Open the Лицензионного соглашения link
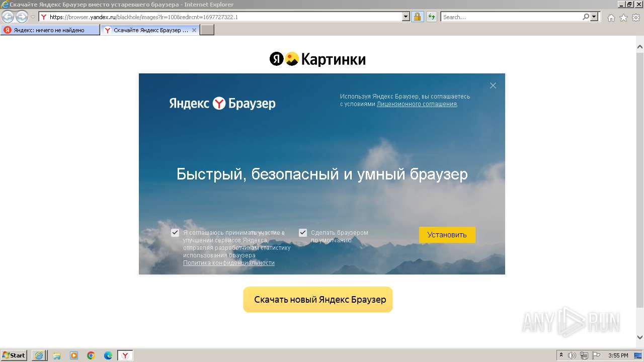This screenshot has height=362, width=644. click(417, 104)
